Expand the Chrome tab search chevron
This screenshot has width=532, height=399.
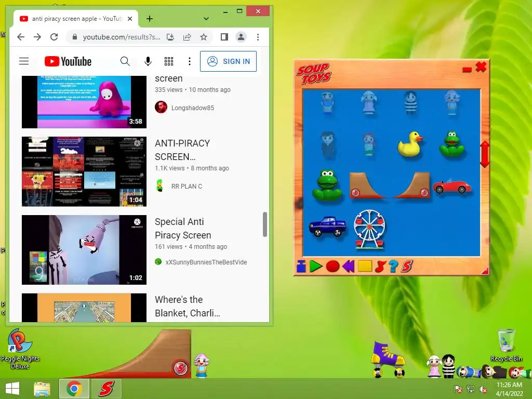(x=206, y=19)
